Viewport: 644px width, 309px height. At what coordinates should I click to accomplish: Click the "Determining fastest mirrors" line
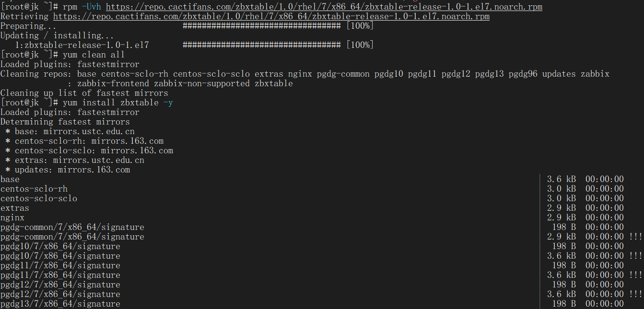[65, 122]
